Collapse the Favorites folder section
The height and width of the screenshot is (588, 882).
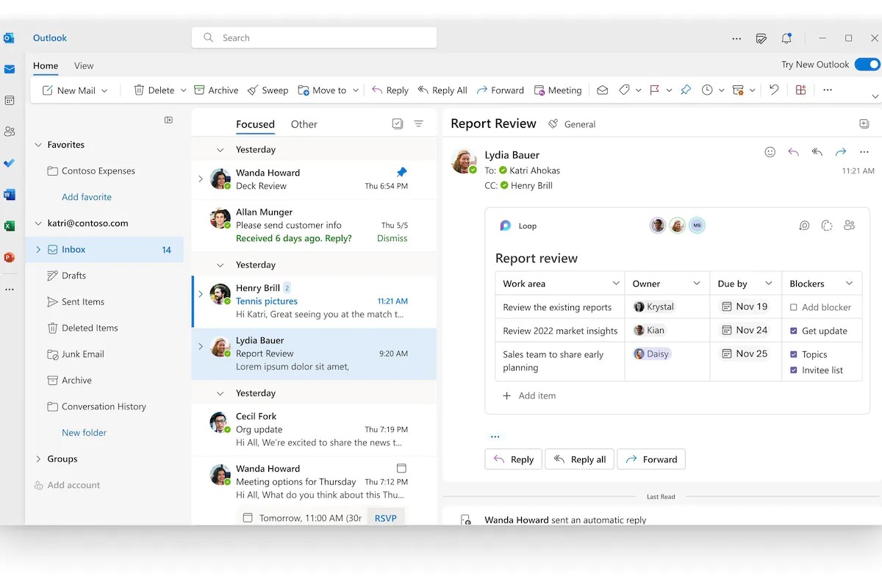tap(38, 145)
